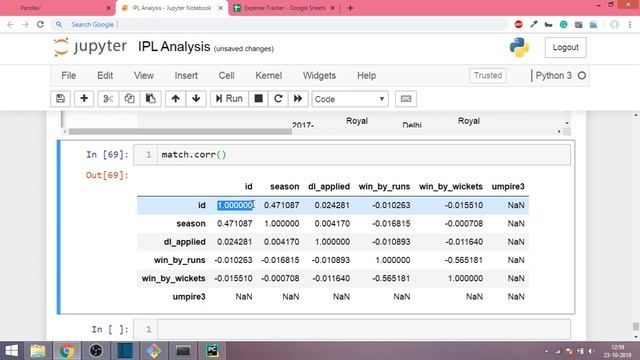The image size is (640, 360).
Task: Click the Logout button
Action: 565,47
